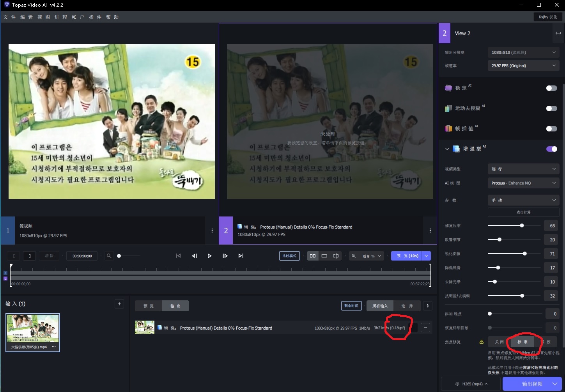
Task: Open the H265 (mp4) codec selector
Action: click(x=471, y=384)
